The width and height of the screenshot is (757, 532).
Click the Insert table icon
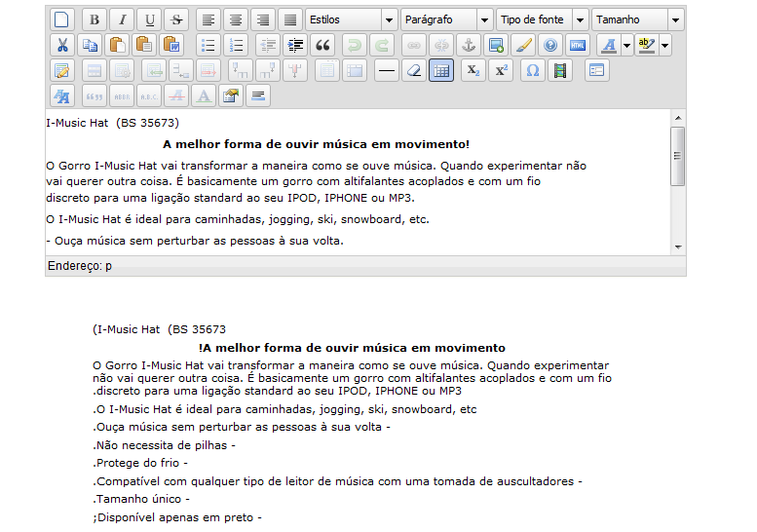click(x=62, y=70)
